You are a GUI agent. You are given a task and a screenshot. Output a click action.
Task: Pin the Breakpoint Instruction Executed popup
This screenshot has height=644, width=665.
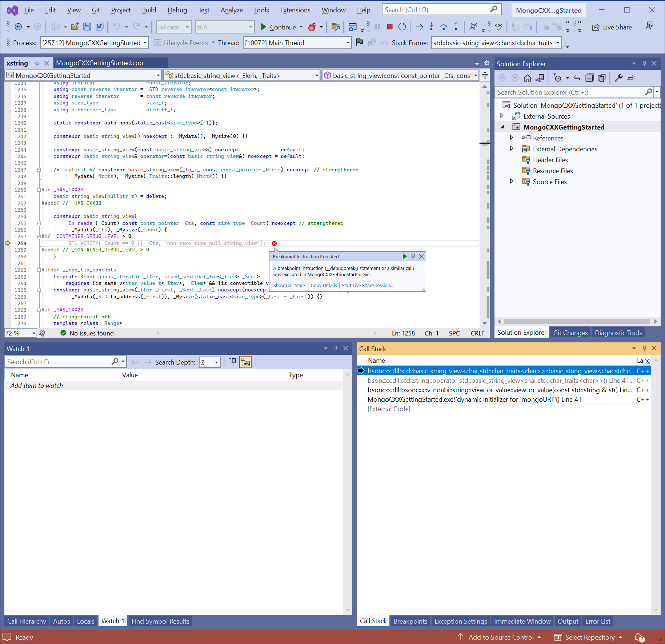tap(413, 257)
